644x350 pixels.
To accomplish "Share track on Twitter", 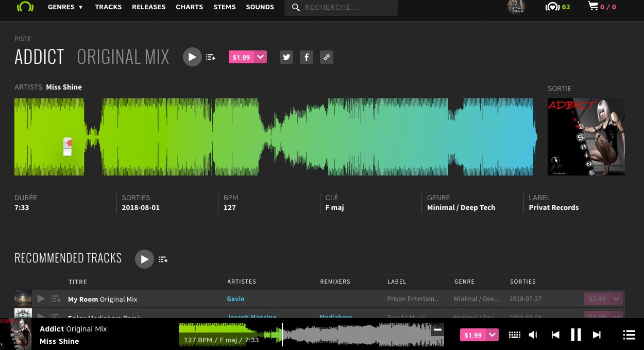I will [x=286, y=57].
